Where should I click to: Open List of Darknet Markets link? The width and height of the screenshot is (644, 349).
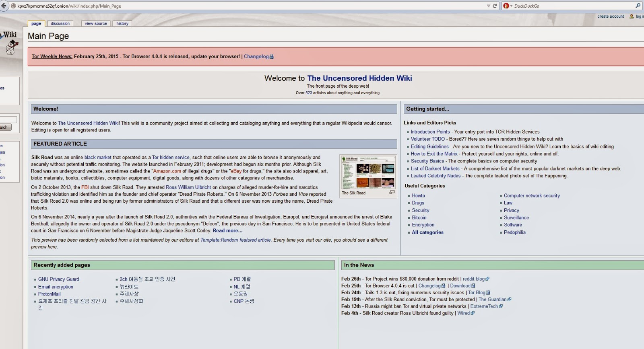435,169
